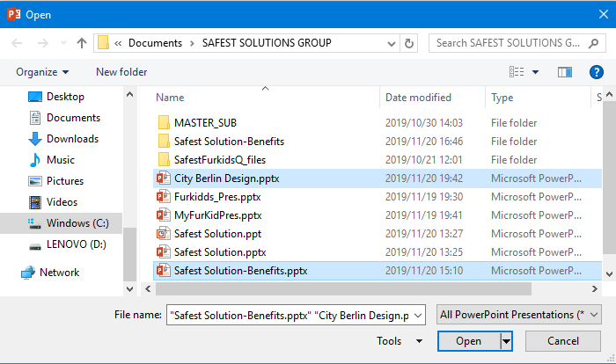616x364 pixels.
Task: Open the MASTER_SUB folder
Action: [x=205, y=123]
